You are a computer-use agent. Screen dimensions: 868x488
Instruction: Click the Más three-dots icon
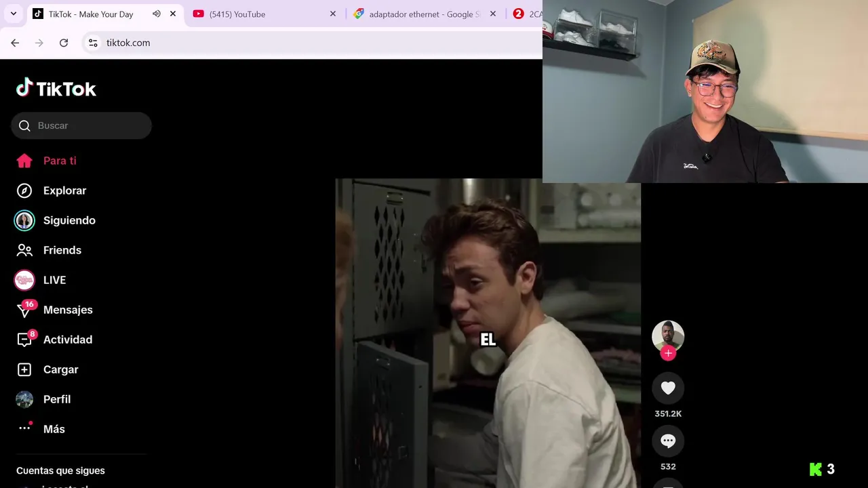[x=24, y=428]
